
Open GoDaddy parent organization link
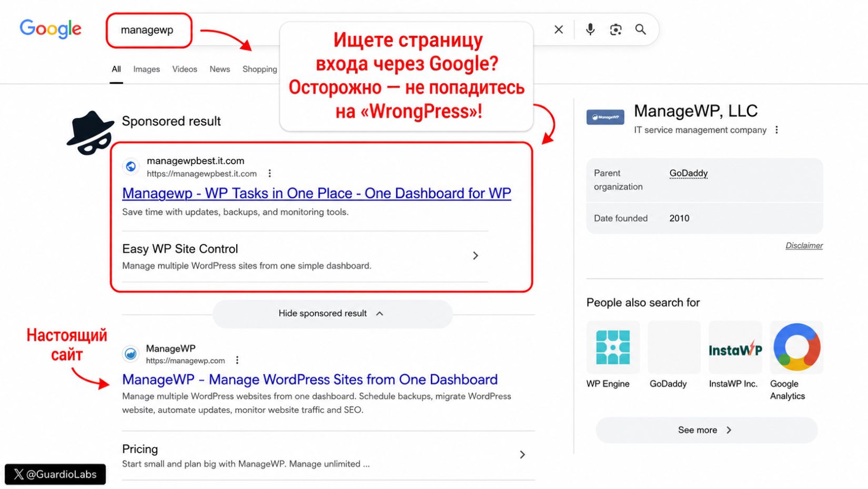click(x=688, y=173)
